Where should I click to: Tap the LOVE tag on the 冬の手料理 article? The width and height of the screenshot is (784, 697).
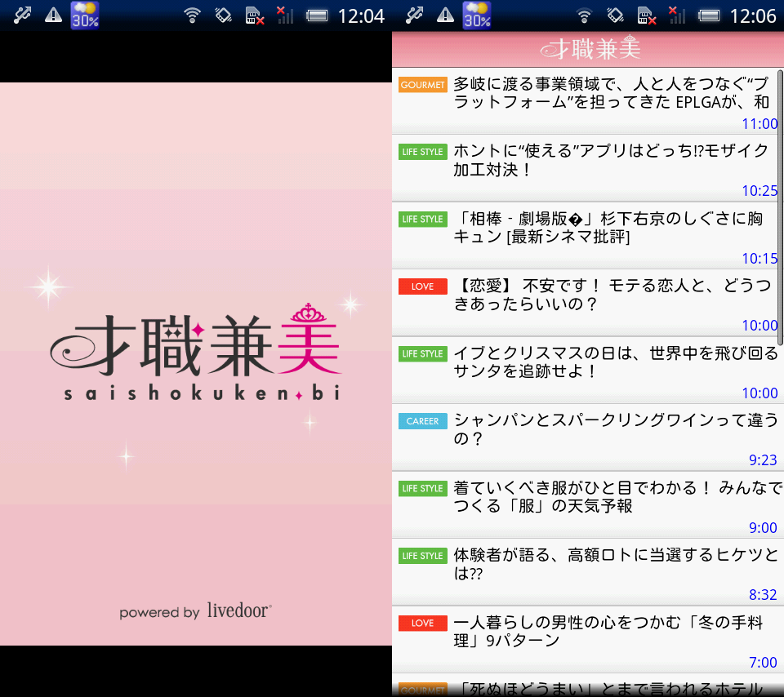(422, 623)
